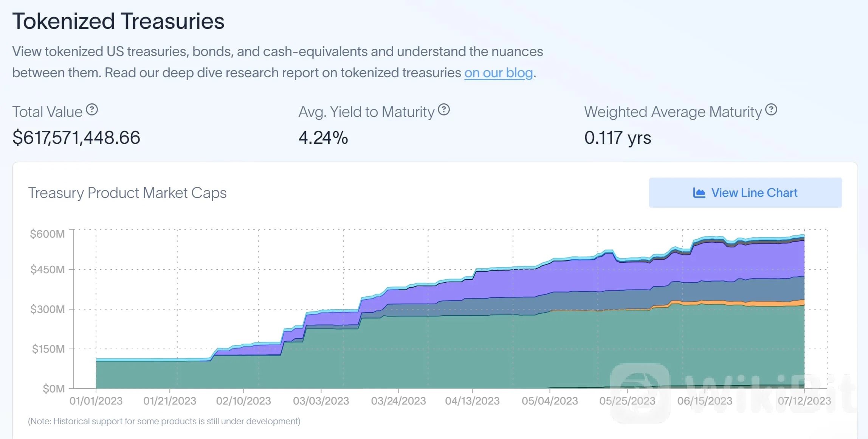Image resolution: width=868 pixels, height=439 pixels.
Task: Click the 04/13/2023 date label
Action: (x=473, y=401)
